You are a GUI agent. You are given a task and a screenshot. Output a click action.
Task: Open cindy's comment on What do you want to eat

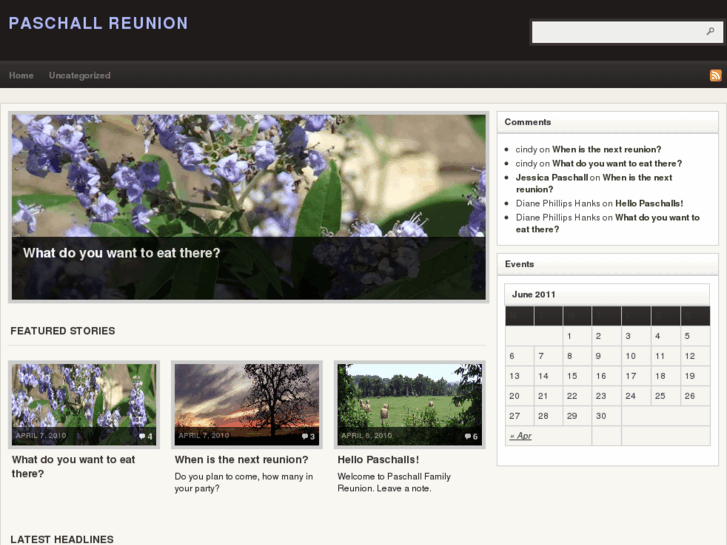pos(617,163)
